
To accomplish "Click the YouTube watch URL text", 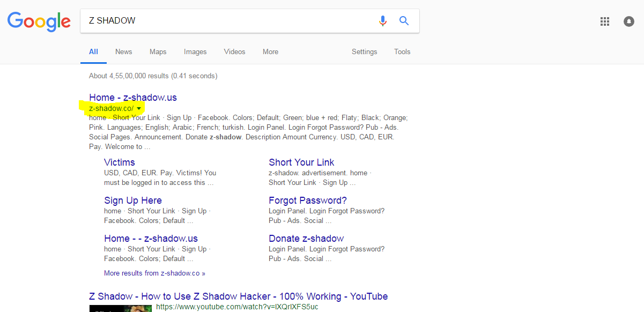I will tap(237, 307).
